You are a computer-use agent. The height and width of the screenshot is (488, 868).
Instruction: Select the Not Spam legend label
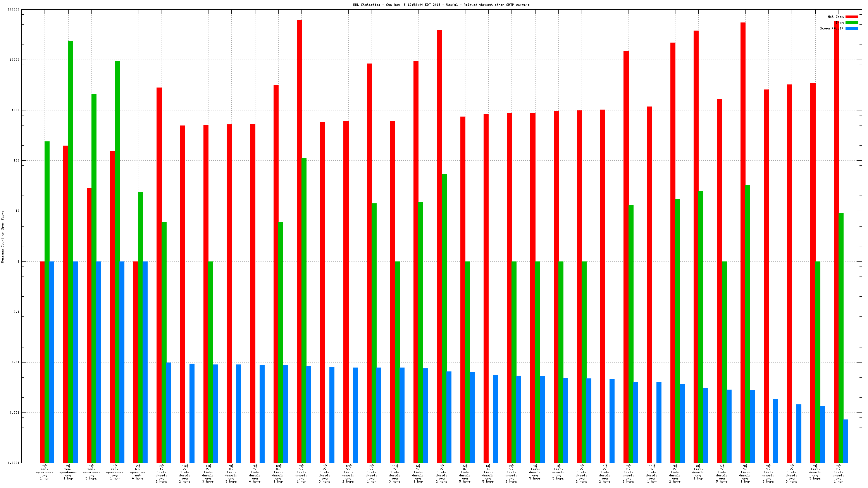click(x=835, y=17)
